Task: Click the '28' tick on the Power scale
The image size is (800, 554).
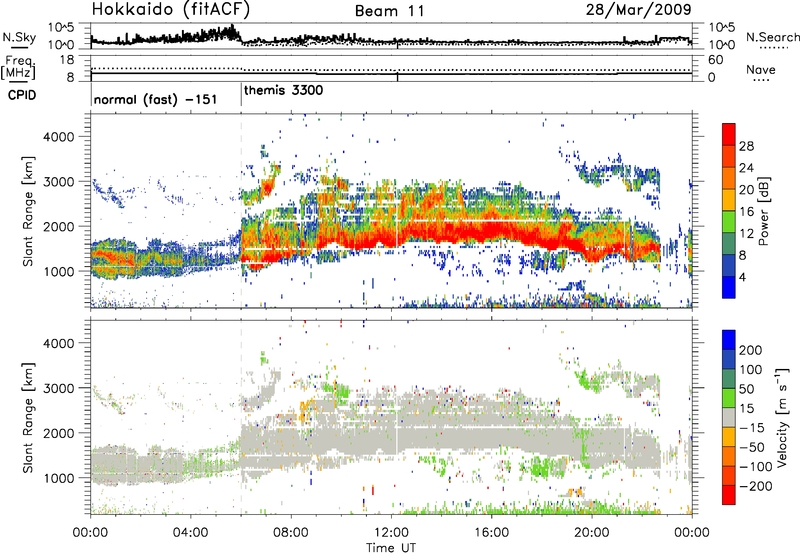Action: click(x=746, y=146)
